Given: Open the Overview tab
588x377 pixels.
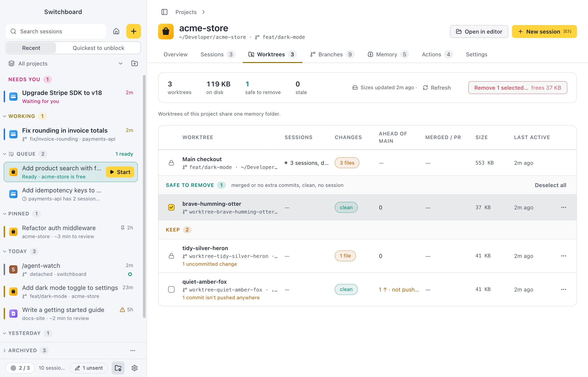Looking at the screenshot, I should coord(175,54).
